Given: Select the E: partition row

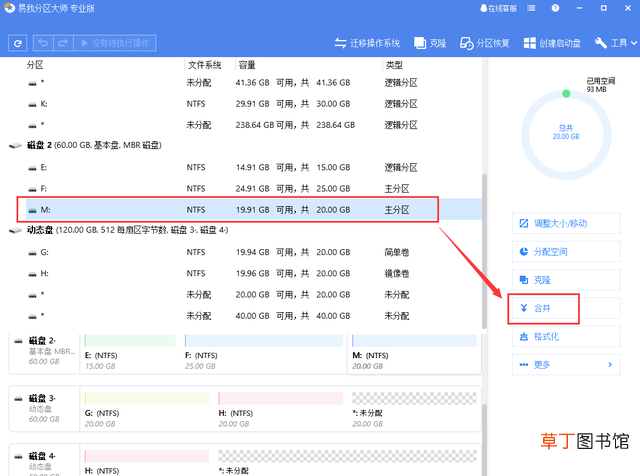Looking at the screenshot, I should click(253, 167).
